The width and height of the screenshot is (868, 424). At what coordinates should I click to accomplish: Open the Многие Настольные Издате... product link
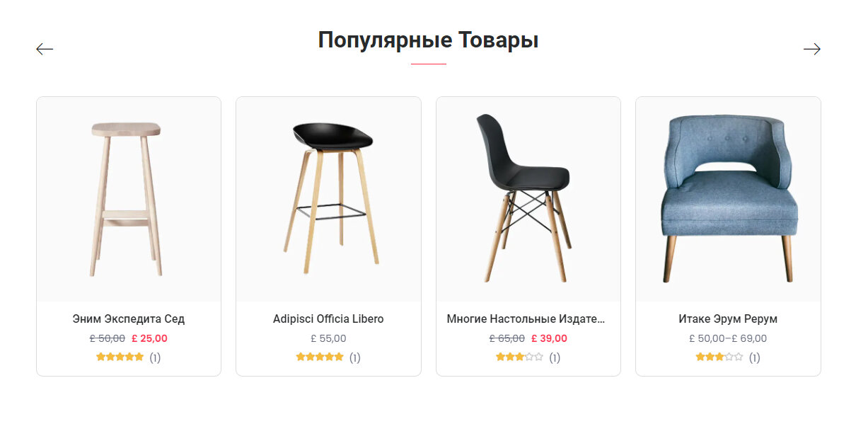[x=526, y=319]
